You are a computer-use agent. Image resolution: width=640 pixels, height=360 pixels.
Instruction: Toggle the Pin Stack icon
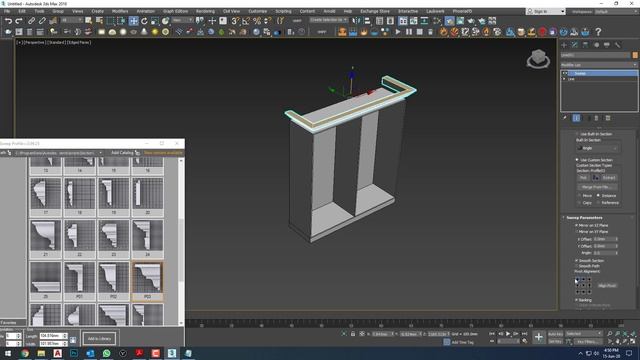pyautogui.click(x=565, y=118)
